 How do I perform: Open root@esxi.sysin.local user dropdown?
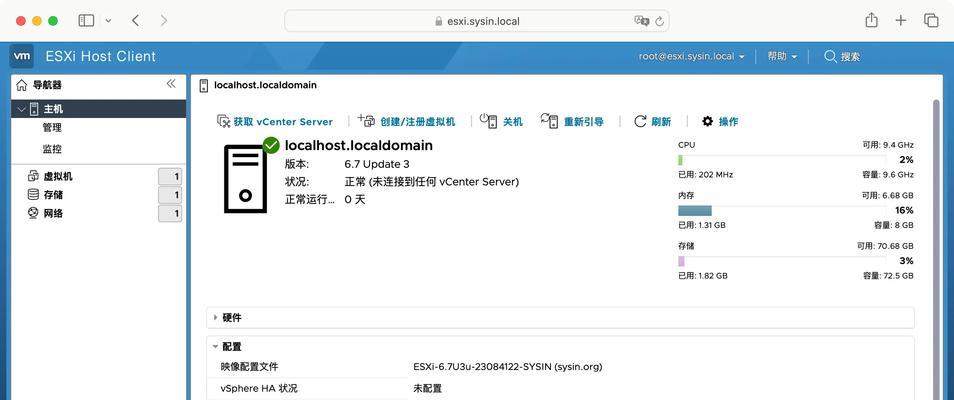[x=692, y=57]
